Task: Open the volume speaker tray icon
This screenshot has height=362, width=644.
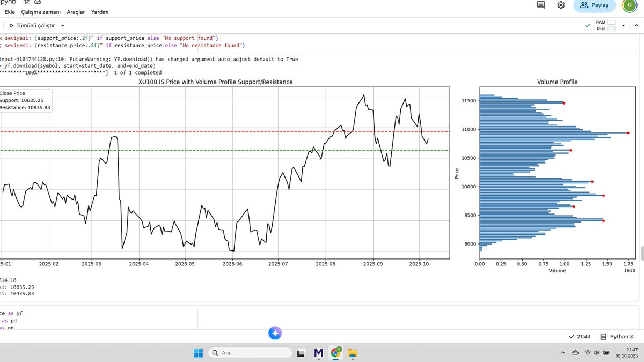Action: (x=597, y=352)
